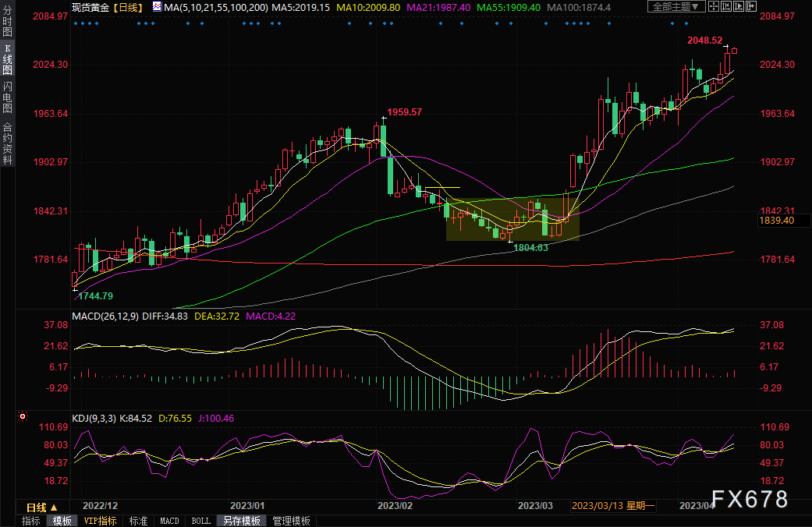812x527 pixels.
Task: Open the VIP指标 tab
Action: point(100,521)
